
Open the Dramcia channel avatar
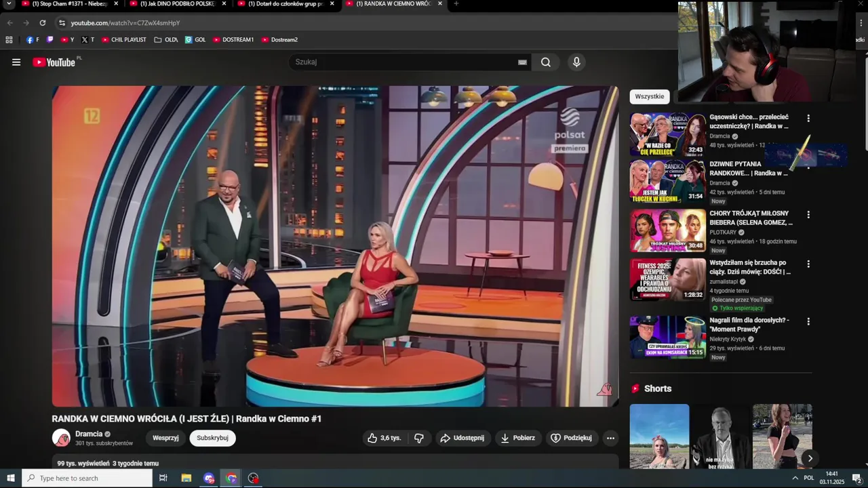tap(61, 438)
